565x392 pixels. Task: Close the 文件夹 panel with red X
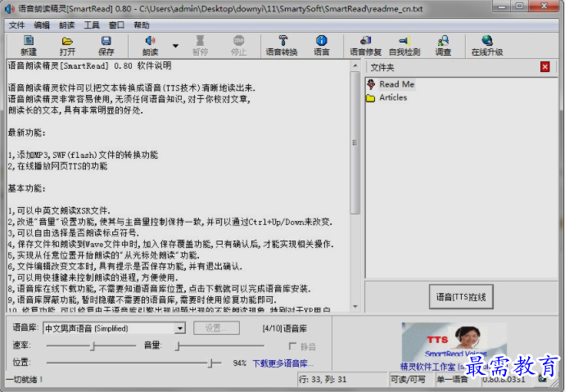pos(545,67)
